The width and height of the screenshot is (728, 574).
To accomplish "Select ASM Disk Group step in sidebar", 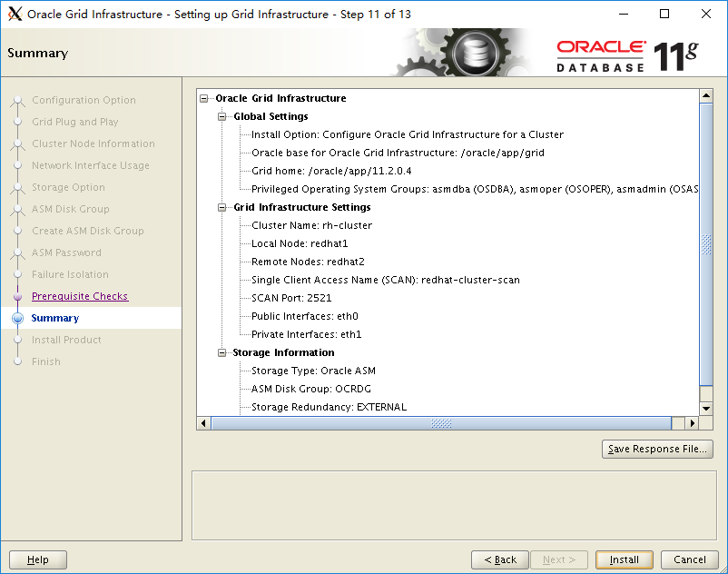I will point(71,210).
